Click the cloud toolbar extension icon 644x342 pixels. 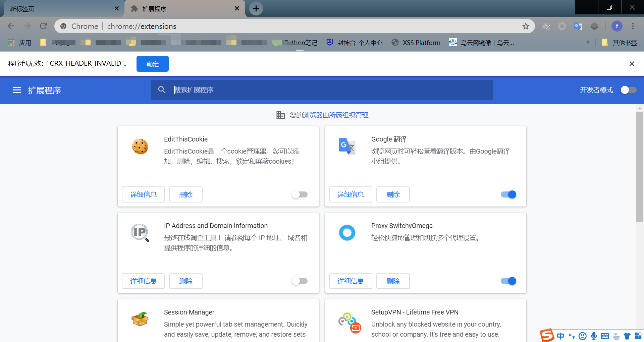[546, 26]
